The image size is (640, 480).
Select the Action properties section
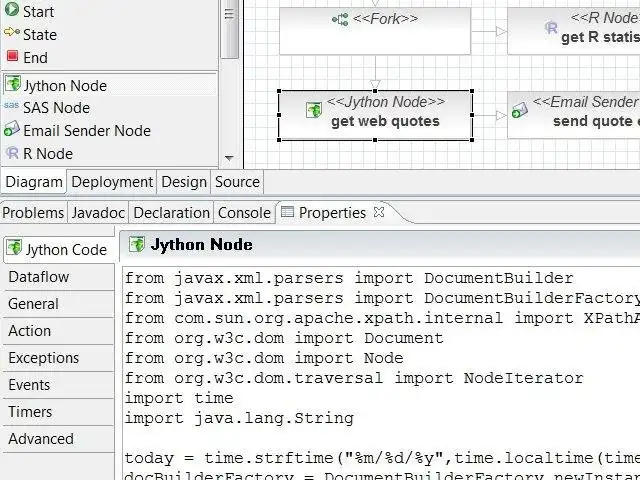click(x=58, y=331)
